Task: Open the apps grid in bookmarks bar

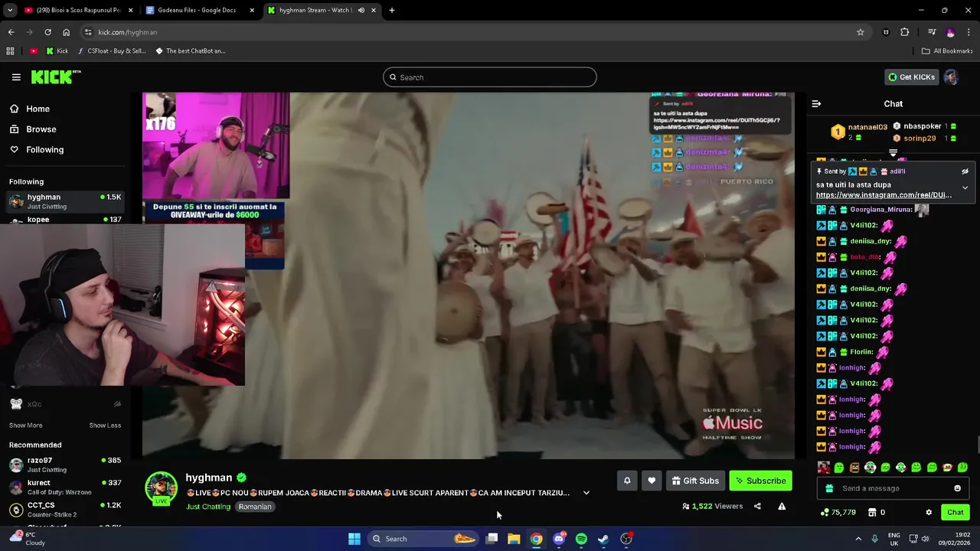Action: [x=10, y=51]
